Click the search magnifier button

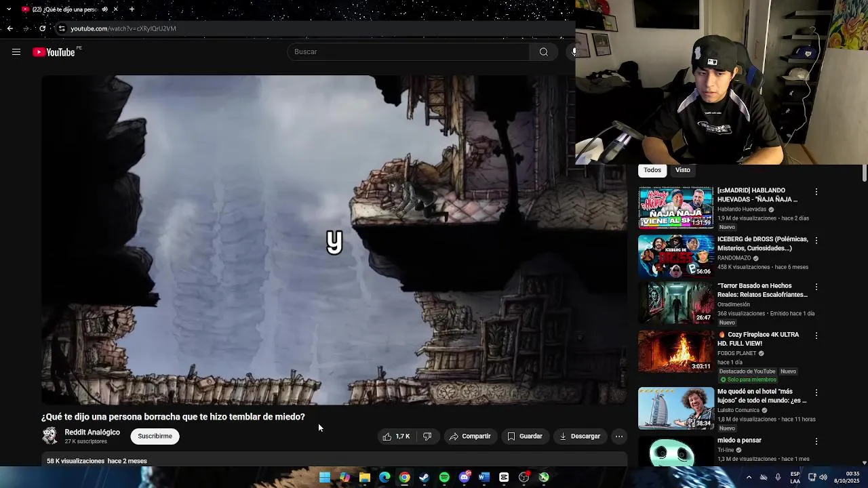(543, 52)
